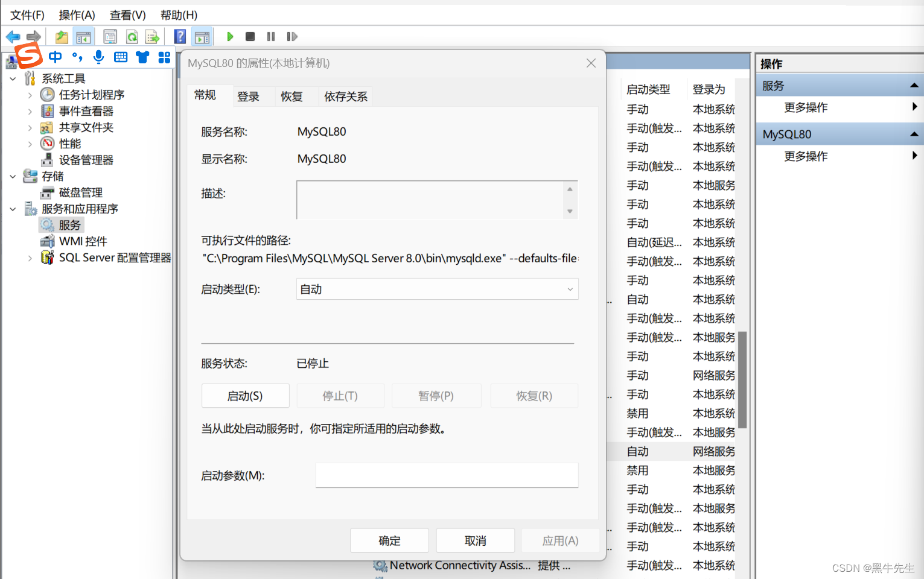Image resolution: width=924 pixels, height=579 pixels.
Task: Click the services list vertical scrollbar thumb
Action: coord(742,380)
